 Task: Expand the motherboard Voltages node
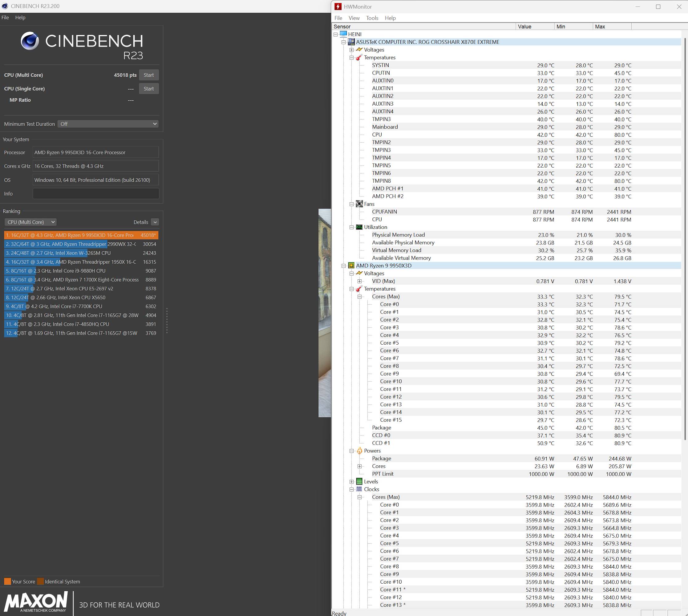(352, 50)
